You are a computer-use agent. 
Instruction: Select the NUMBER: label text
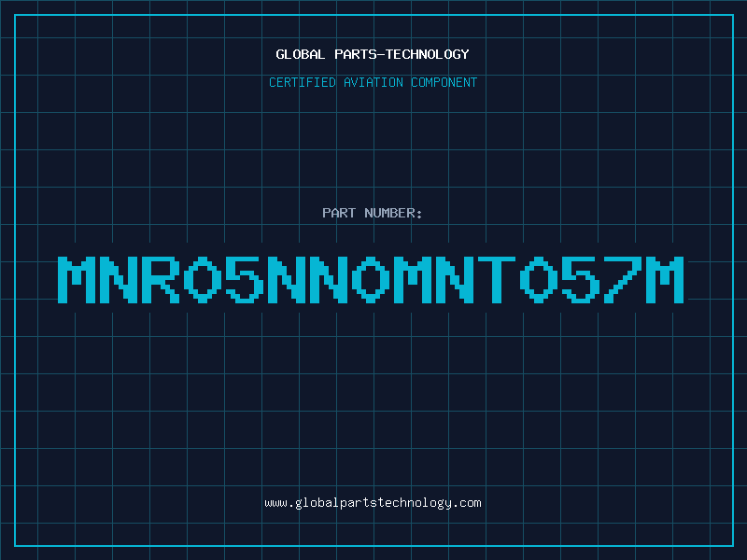coord(393,213)
